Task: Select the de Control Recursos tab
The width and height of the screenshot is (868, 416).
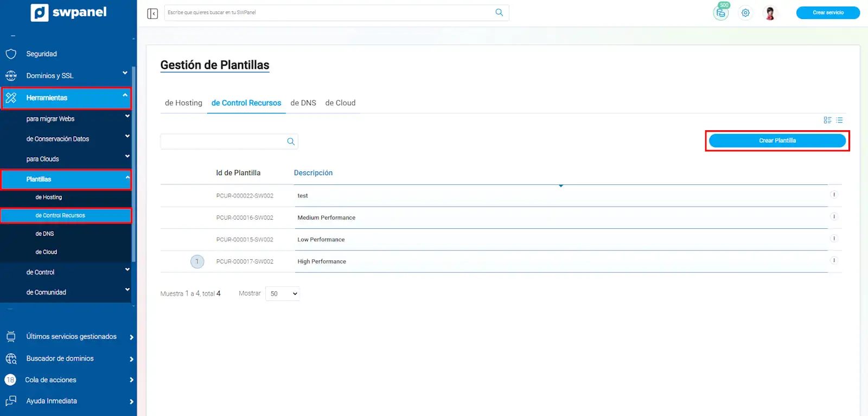Action: (x=246, y=103)
